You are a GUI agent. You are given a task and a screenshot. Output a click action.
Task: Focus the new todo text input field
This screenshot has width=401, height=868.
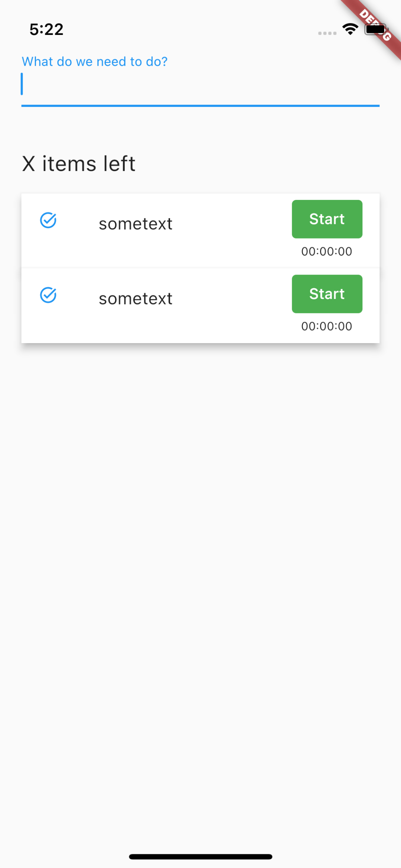[200, 85]
